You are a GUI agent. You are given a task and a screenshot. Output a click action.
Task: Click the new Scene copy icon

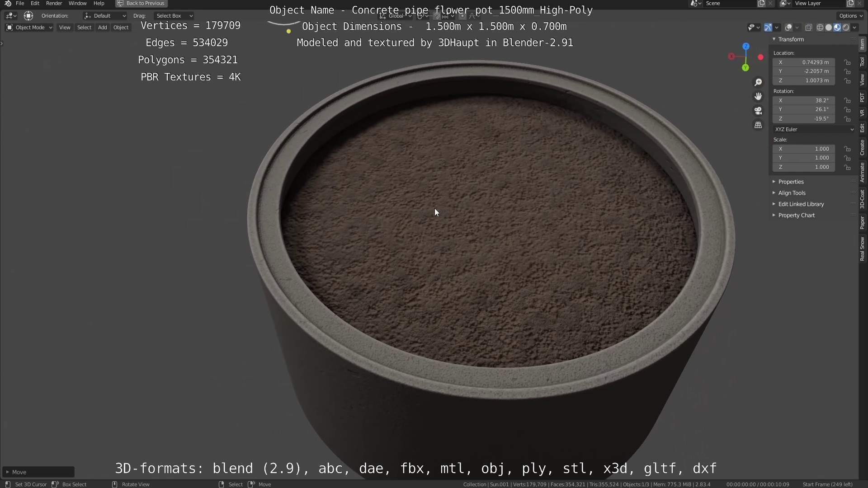[x=761, y=3]
